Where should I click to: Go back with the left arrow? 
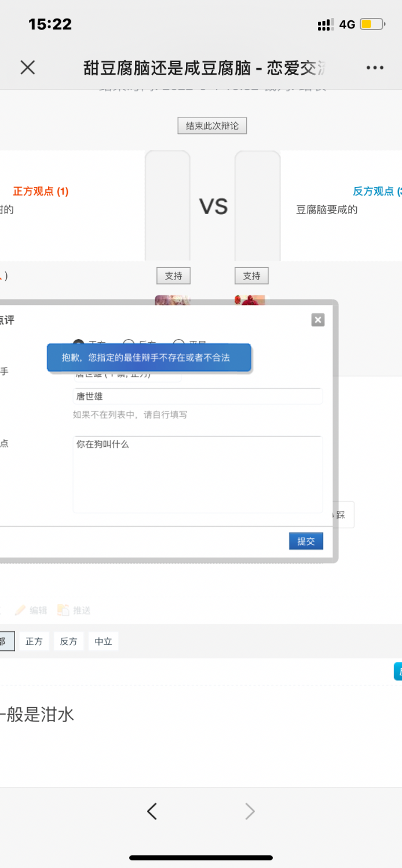pyautogui.click(x=152, y=812)
